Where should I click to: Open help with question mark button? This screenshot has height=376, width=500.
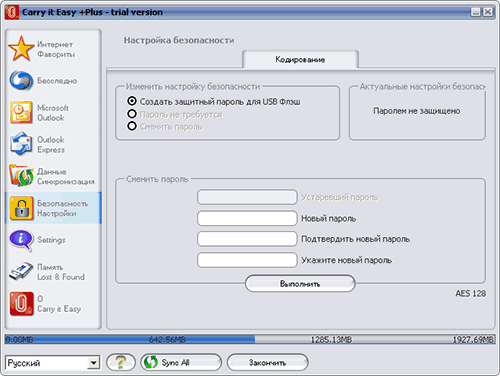[121, 362]
